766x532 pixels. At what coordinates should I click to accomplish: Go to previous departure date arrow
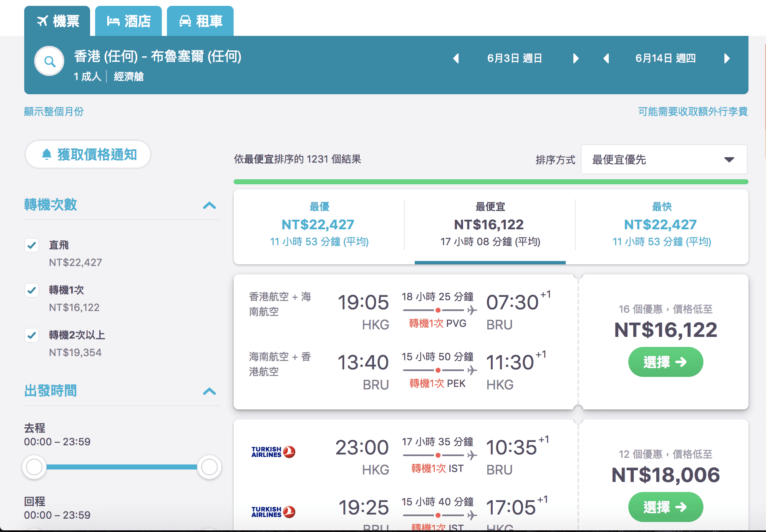[456, 58]
